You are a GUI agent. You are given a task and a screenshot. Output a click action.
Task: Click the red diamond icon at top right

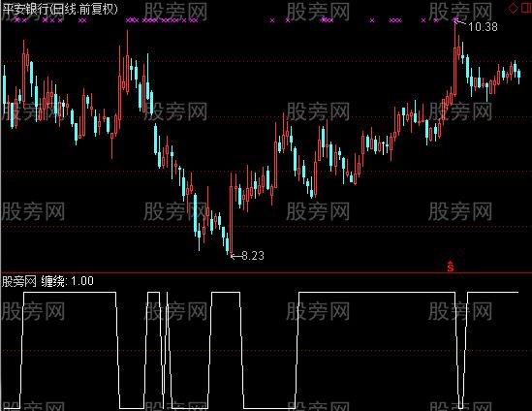coord(513,9)
